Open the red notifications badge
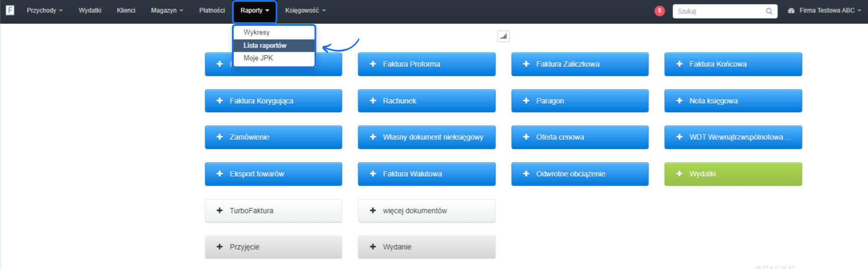Screen dimensions: 868x269 coord(660,10)
